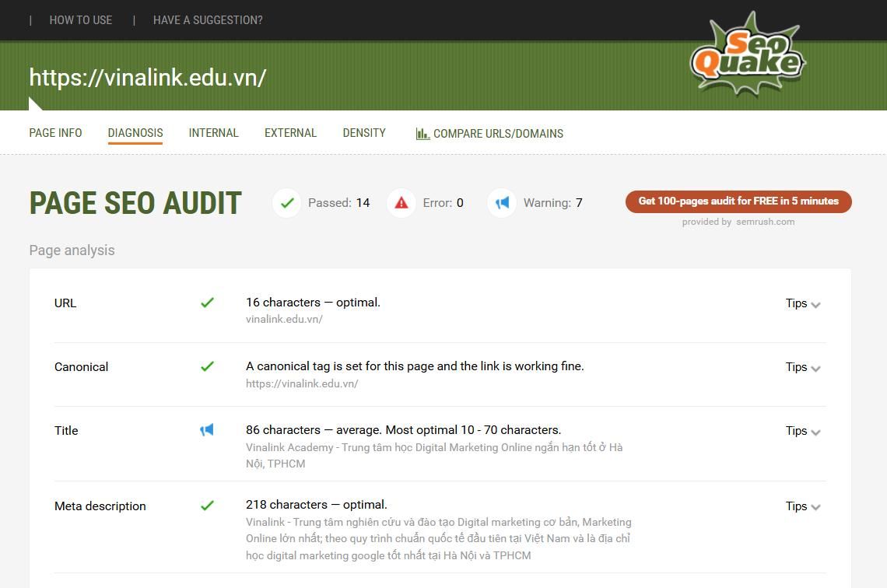The width and height of the screenshot is (887, 588).
Task: Select the DIAGNOSIS tab
Action: click(135, 133)
